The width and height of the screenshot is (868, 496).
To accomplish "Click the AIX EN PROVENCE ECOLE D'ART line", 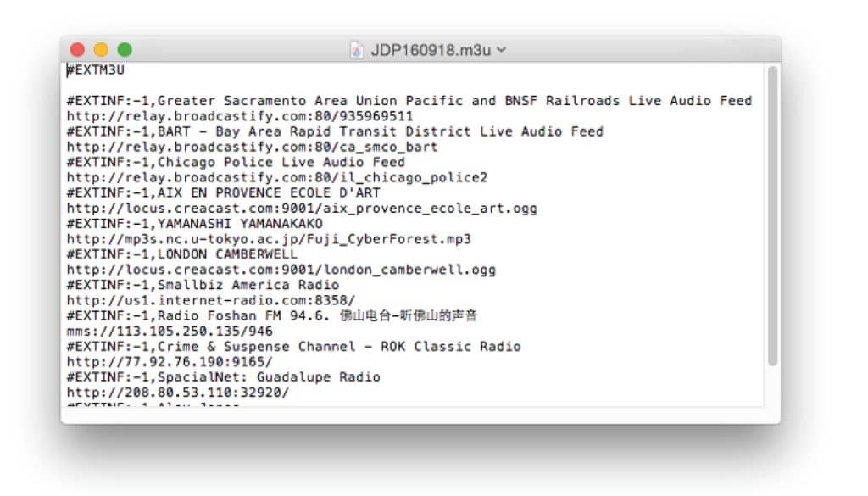I will [x=224, y=193].
